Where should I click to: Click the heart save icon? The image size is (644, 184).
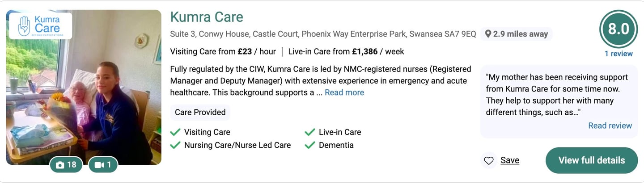click(489, 160)
